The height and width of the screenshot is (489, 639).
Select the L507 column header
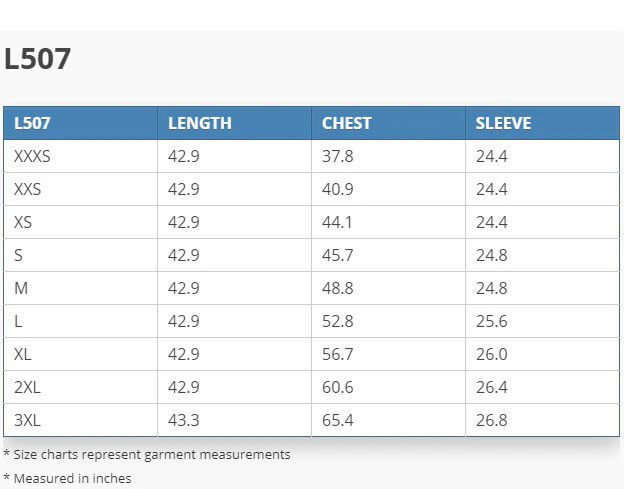pos(32,123)
